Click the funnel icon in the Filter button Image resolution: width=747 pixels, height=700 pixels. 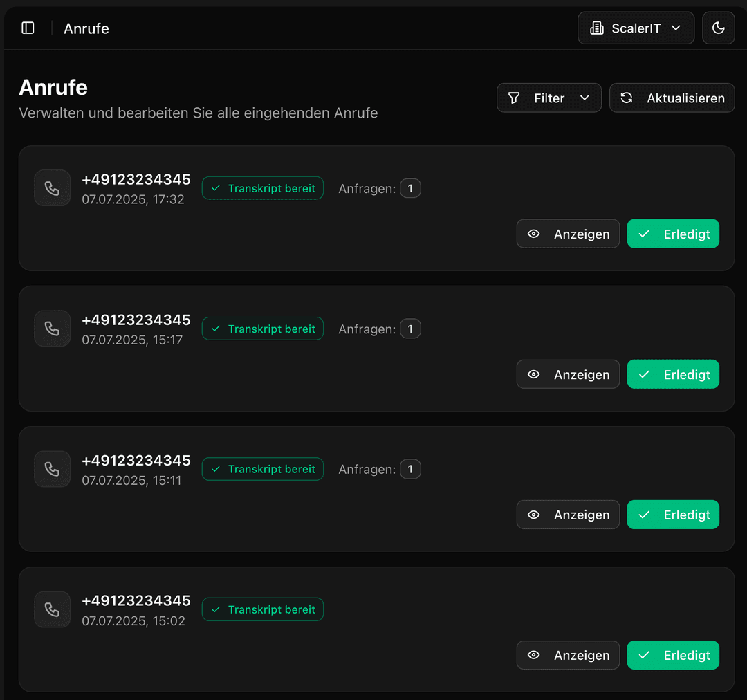click(x=514, y=98)
